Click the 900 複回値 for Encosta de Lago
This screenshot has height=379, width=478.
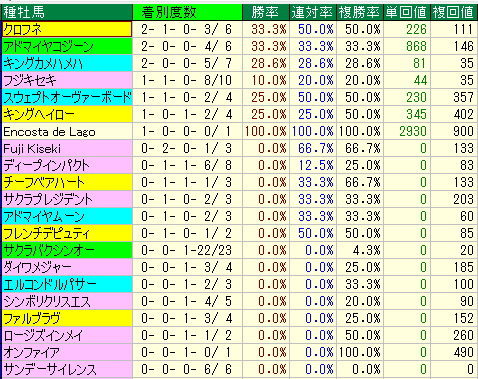pyautogui.click(x=463, y=131)
